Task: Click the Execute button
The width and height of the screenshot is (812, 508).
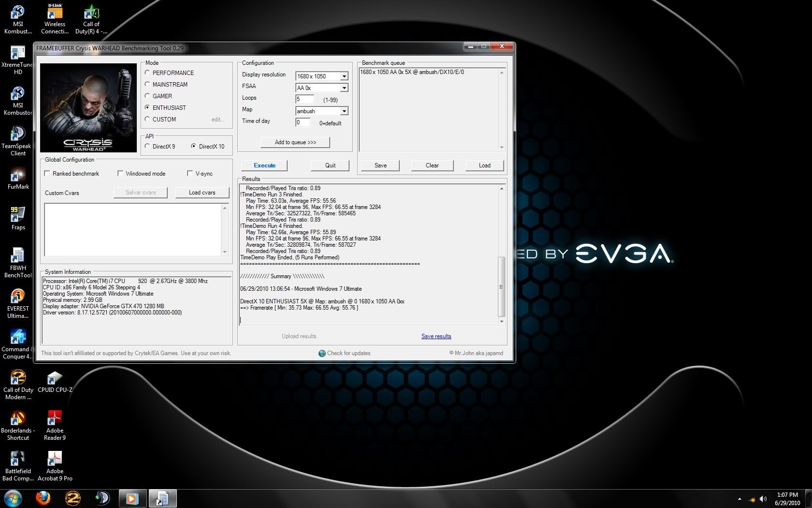Action: point(264,165)
